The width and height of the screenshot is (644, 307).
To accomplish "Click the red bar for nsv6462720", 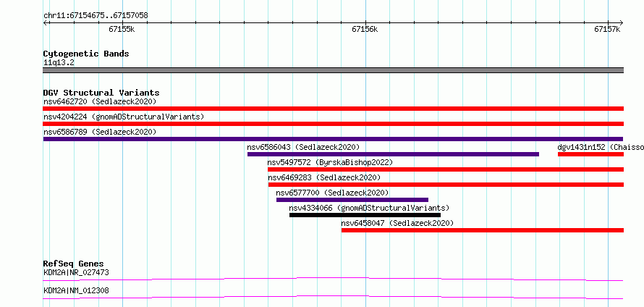I will coord(333,109).
